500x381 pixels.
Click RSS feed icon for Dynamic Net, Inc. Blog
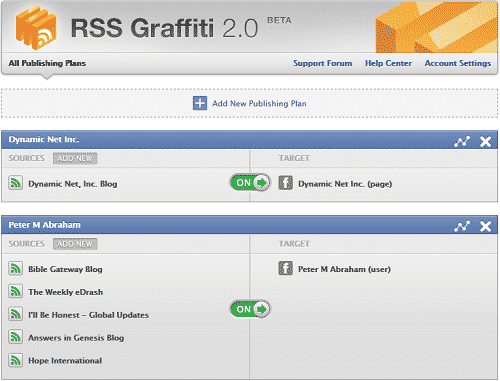coord(15,183)
